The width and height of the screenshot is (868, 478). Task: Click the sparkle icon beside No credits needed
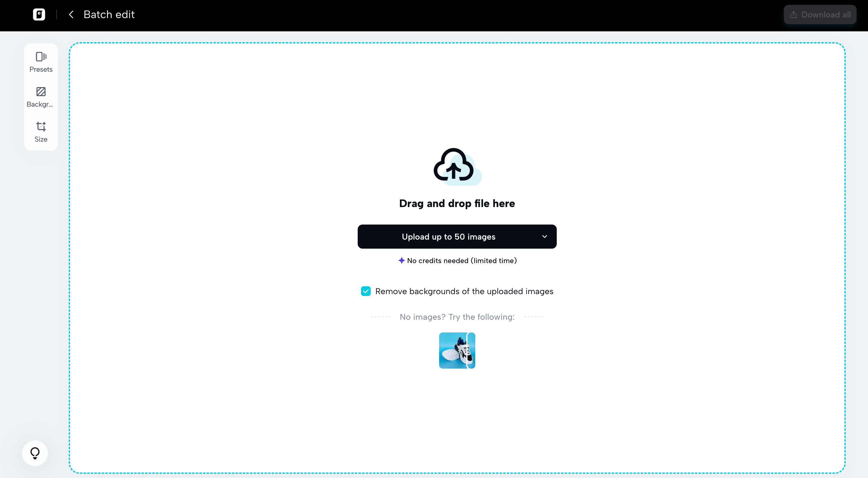coord(401,260)
